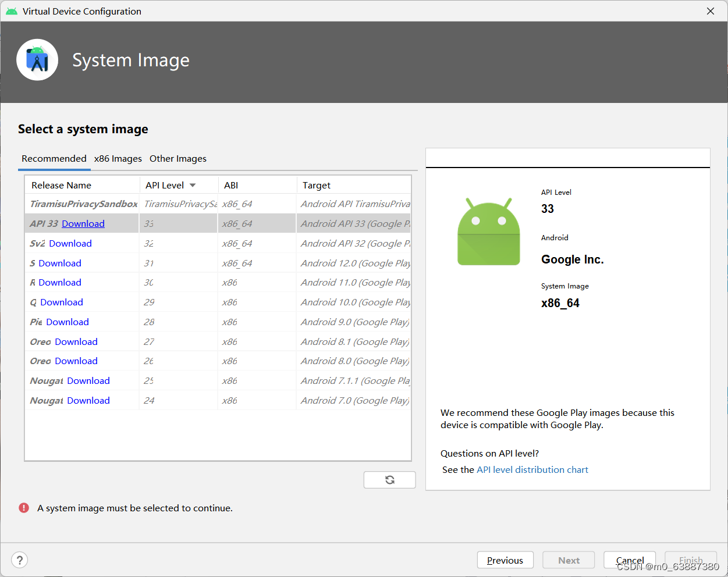
Task: Open the help question mark button
Action: click(x=20, y=560)
